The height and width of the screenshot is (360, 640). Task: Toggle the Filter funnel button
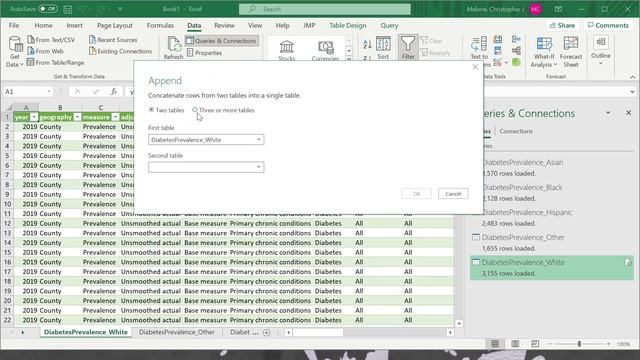click(408, 48)
